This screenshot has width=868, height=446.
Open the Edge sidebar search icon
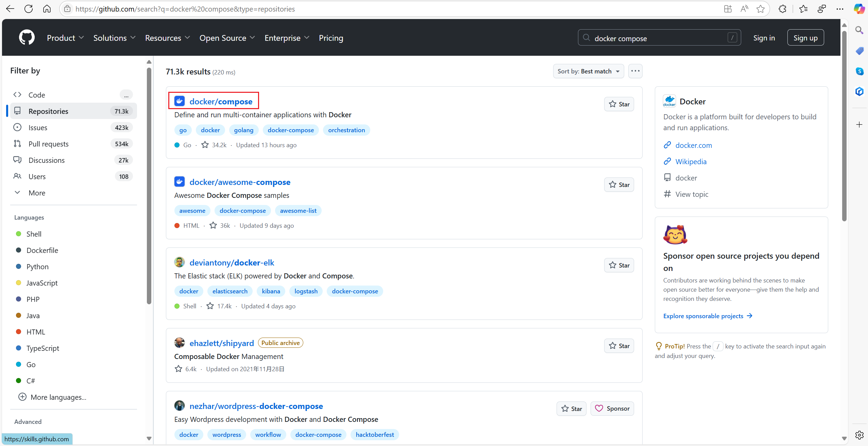click(x=859, y=30)
